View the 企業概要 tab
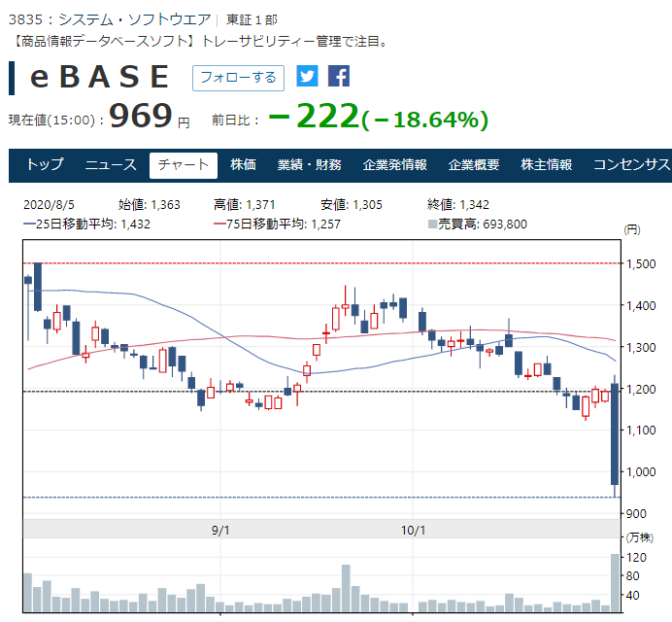 pos(474,164)
